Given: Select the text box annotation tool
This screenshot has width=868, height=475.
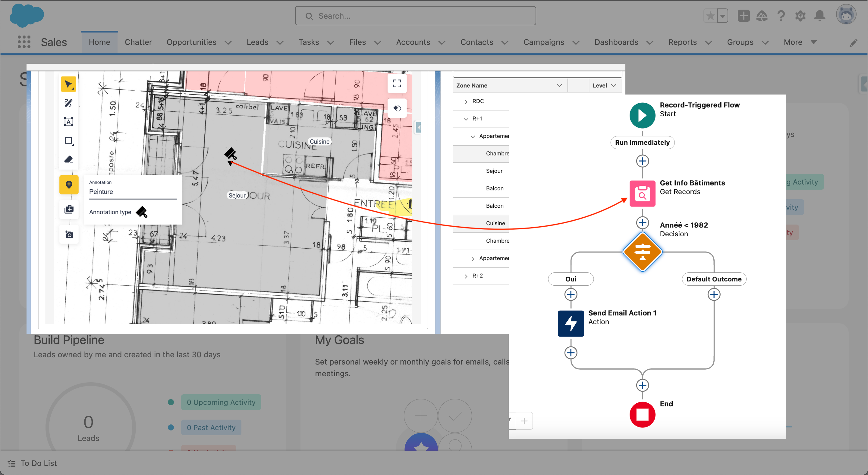Looking at the screenshot, I should point(68,122).
